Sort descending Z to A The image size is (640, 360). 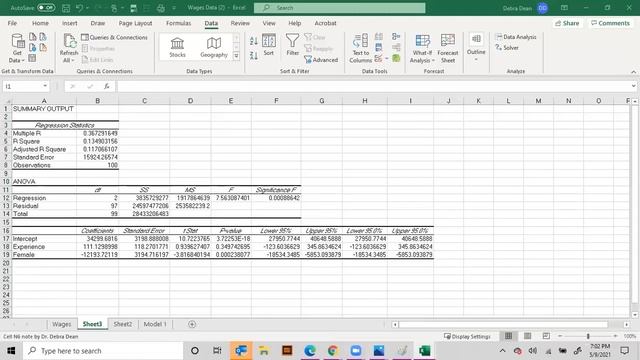click(x=253, y=56)
